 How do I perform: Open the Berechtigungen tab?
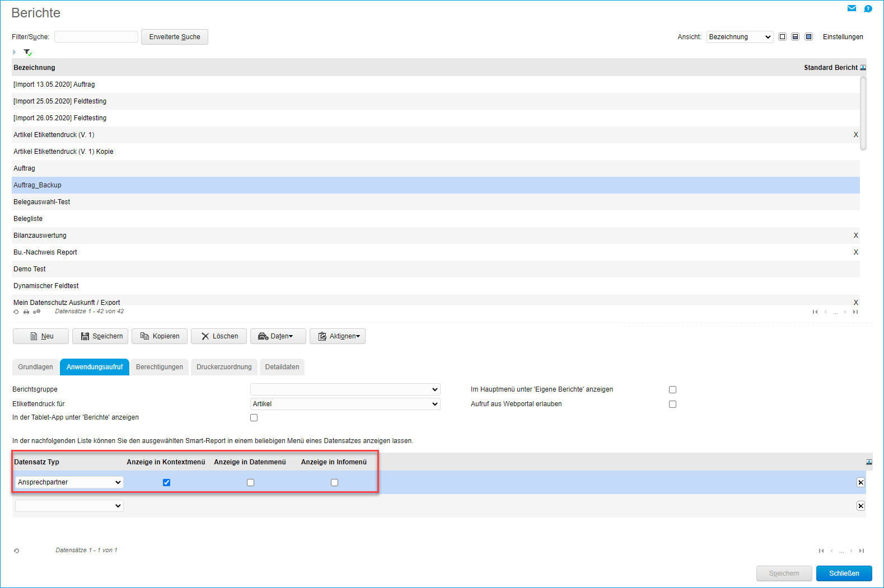click(160, 367)
